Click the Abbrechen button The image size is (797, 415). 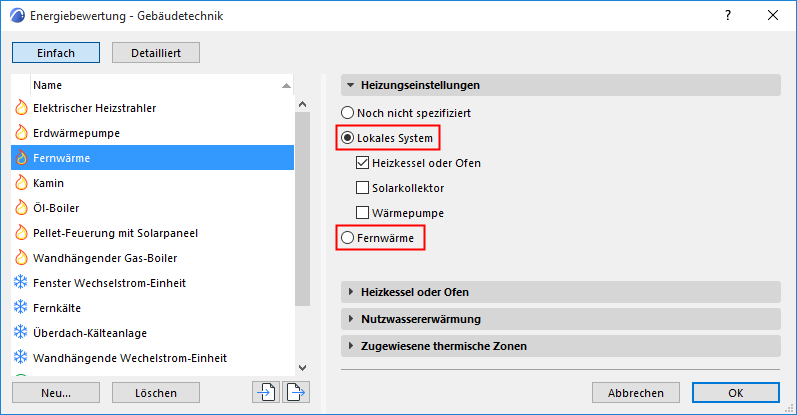pos(636,393)
